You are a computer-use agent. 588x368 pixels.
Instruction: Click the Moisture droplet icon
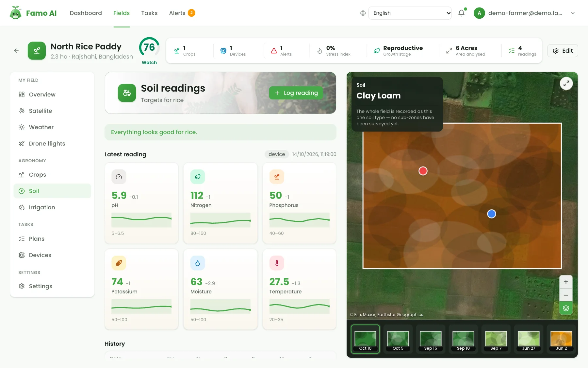[198, 263]
